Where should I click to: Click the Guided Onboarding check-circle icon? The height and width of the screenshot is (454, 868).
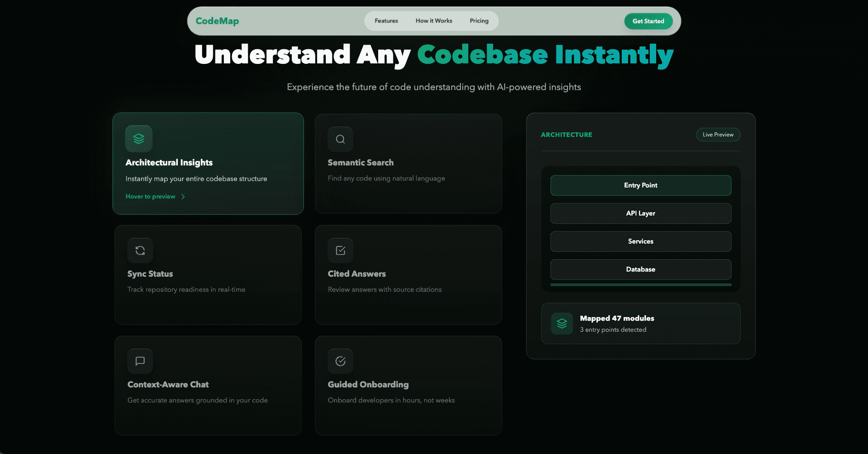[x=340, y=361]
